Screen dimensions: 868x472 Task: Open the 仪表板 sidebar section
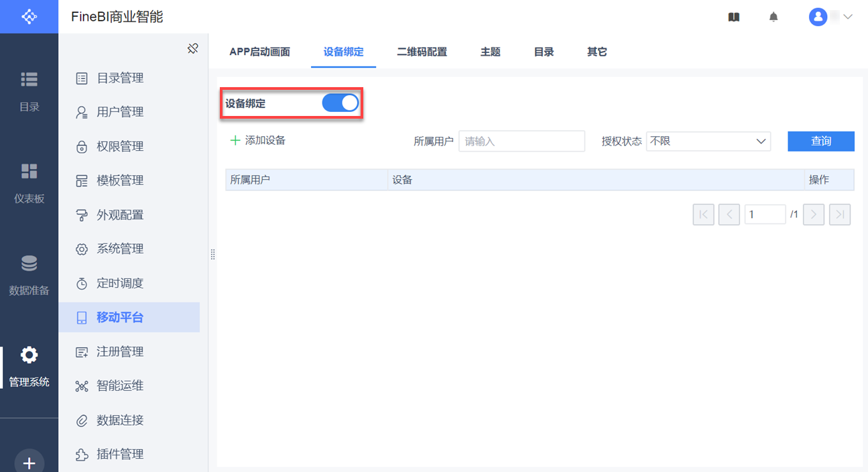29,184
